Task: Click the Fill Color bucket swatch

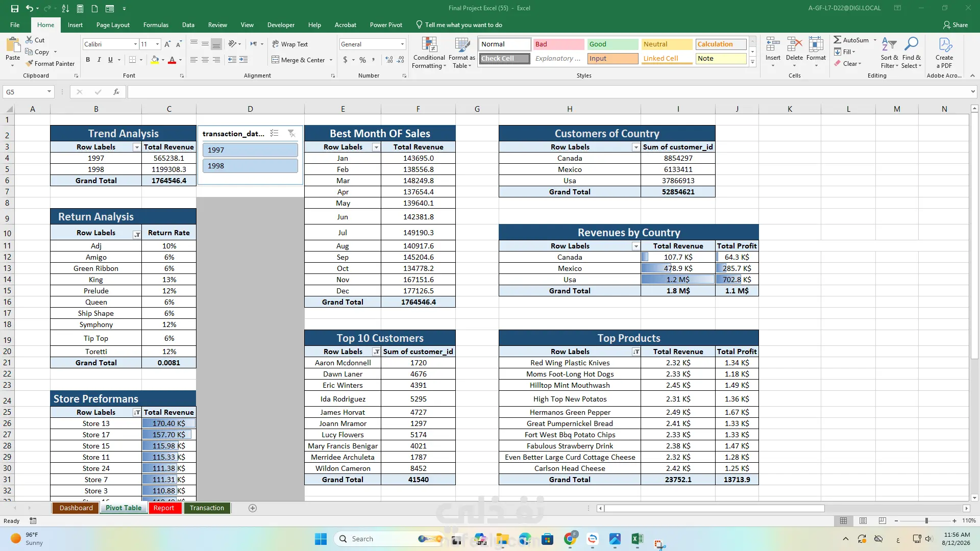Action: [x=155, y=60]
